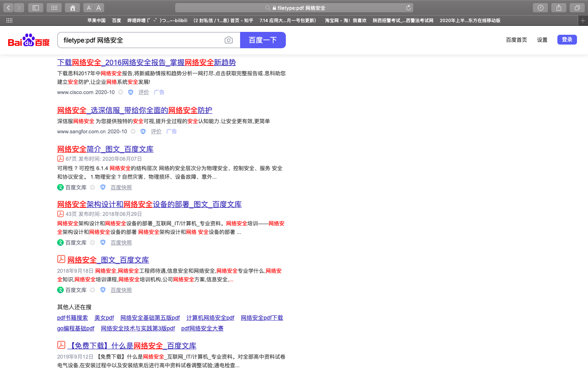This screenshot has height=368, width=588.
Task: Click Safari's forward arrow button
Action: (19, 8)
